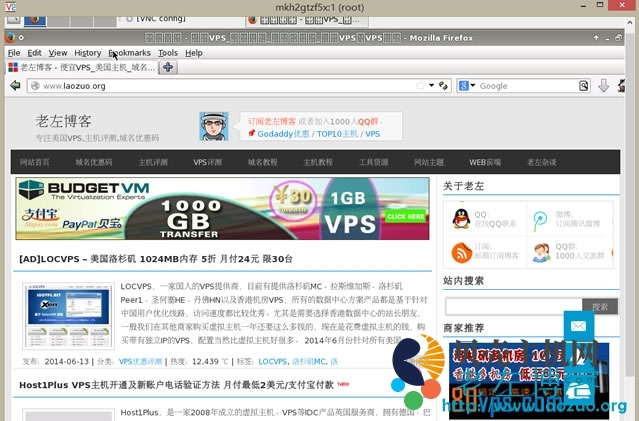Click the Tencent Weibo icon in sidebar

pyautogui.click(x=539, y=220)
